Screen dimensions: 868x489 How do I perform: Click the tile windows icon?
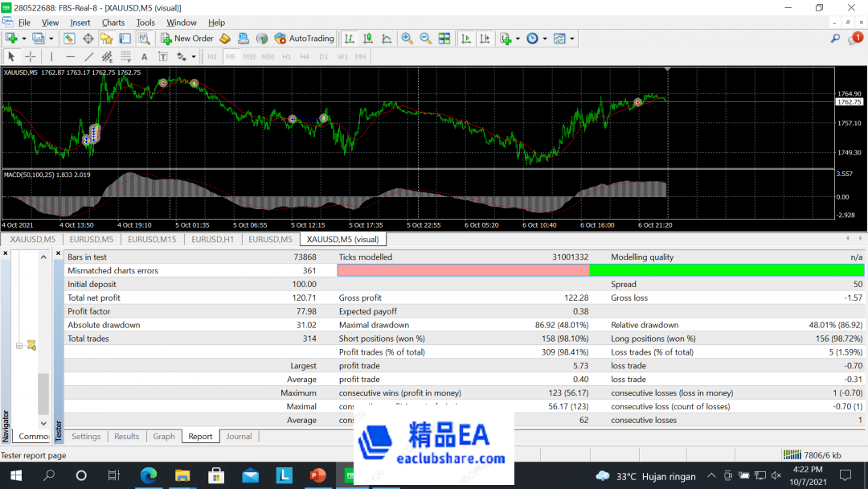coord(444,39)
